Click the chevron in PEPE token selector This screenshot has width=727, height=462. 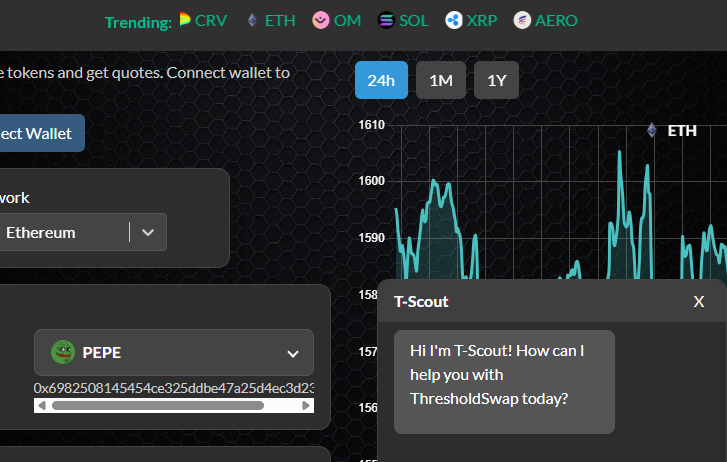click(x=293, y=354)
